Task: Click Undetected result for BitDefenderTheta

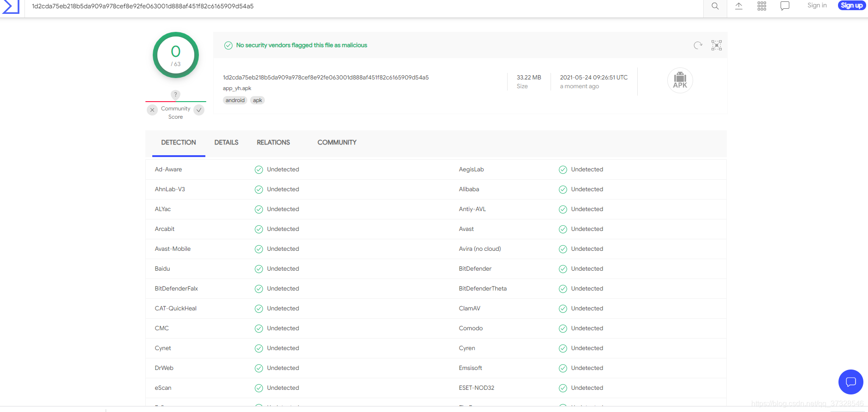Action: (x=587, y=289)
